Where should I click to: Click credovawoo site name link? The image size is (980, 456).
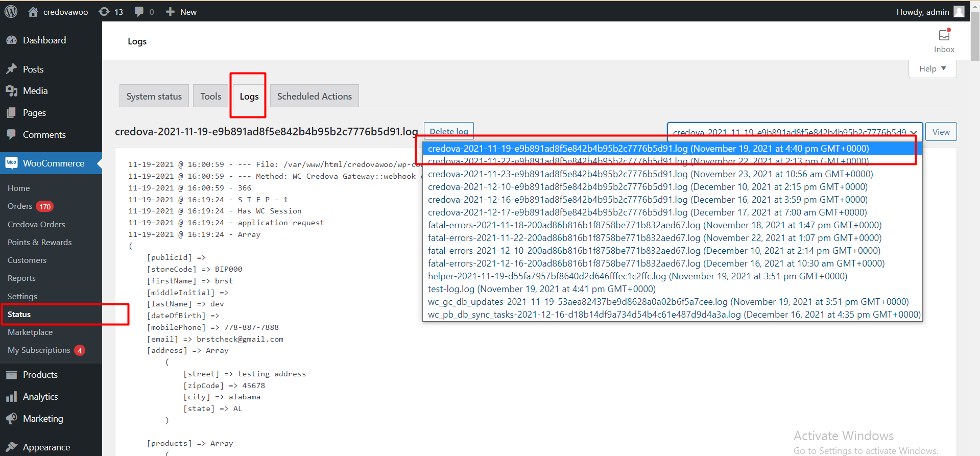(65, 11)
